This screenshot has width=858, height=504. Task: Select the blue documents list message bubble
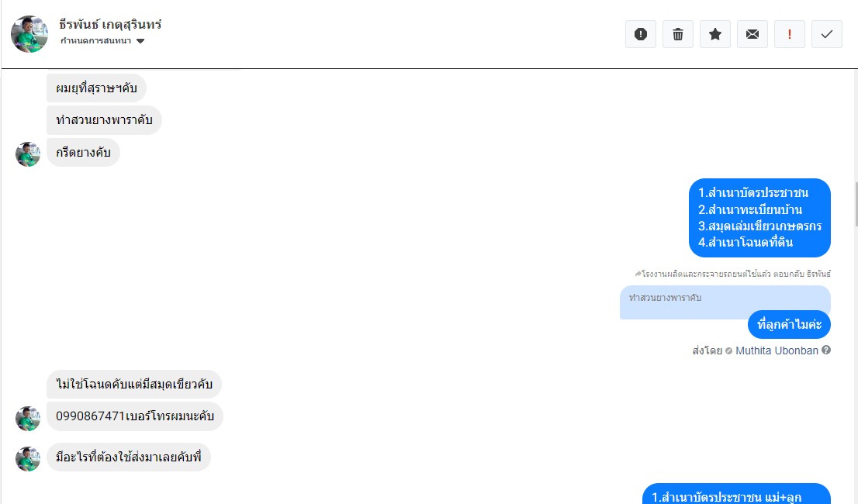tap(759, 218)
